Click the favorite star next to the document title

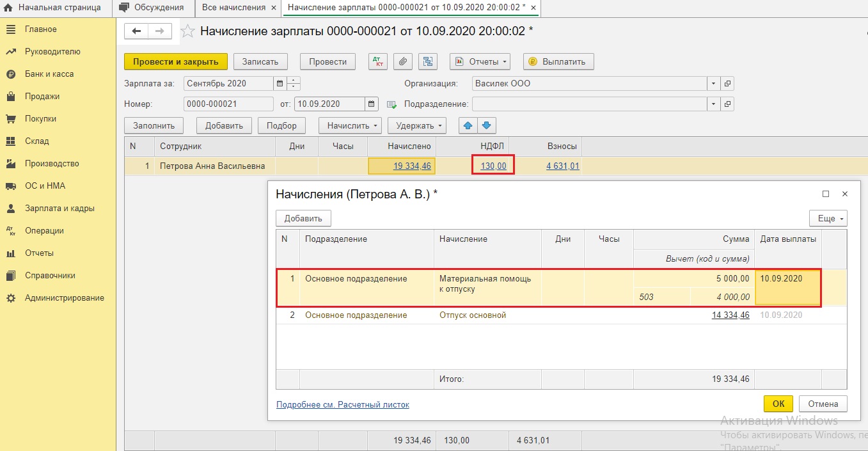click(189, 31)
